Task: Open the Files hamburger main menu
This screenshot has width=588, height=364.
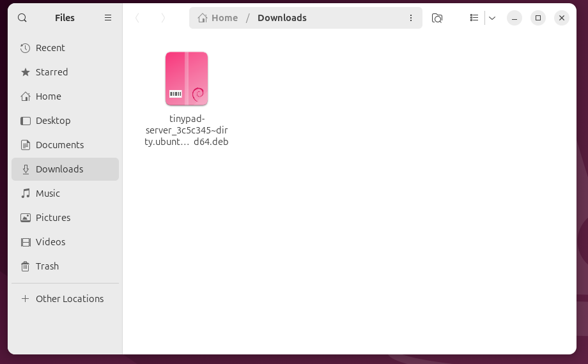Action: click(108, 18)
